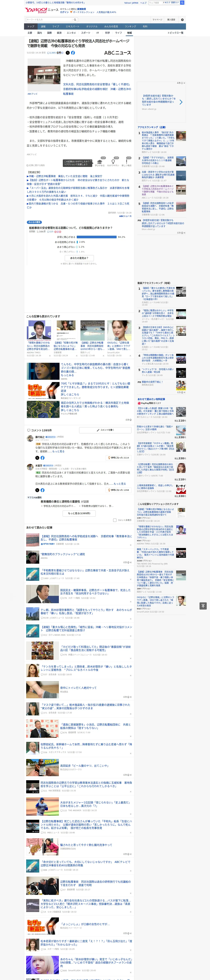
Task: Click the right arrow on the sidebar ad
Action: [x=181, y=102]
